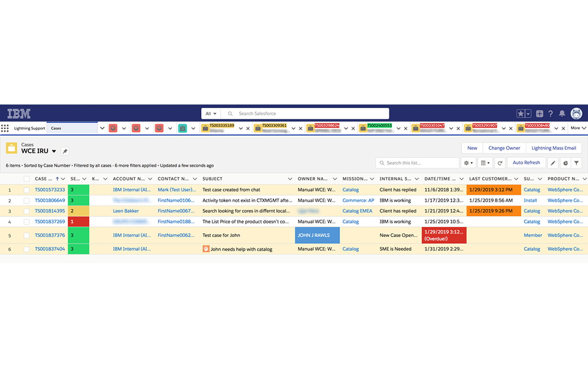Click the 'SME is Needed' status text
This screenshot has height=368, width=588.
point(396,249)
